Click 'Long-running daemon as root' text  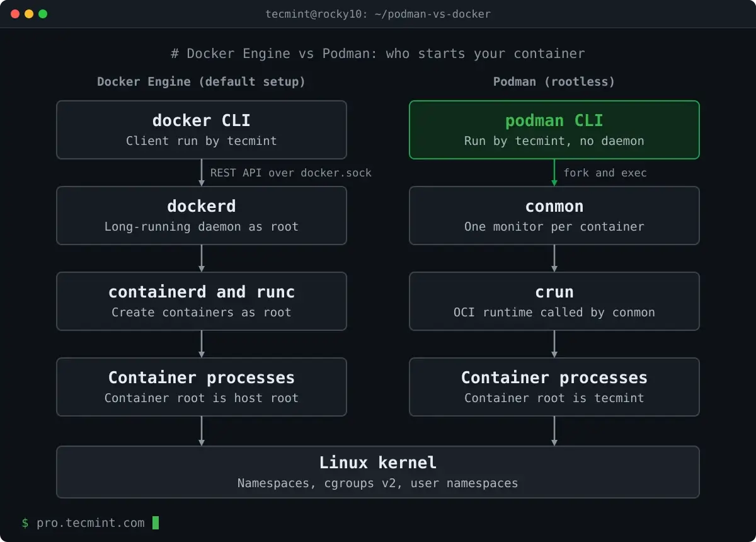(x=202, y=226)
